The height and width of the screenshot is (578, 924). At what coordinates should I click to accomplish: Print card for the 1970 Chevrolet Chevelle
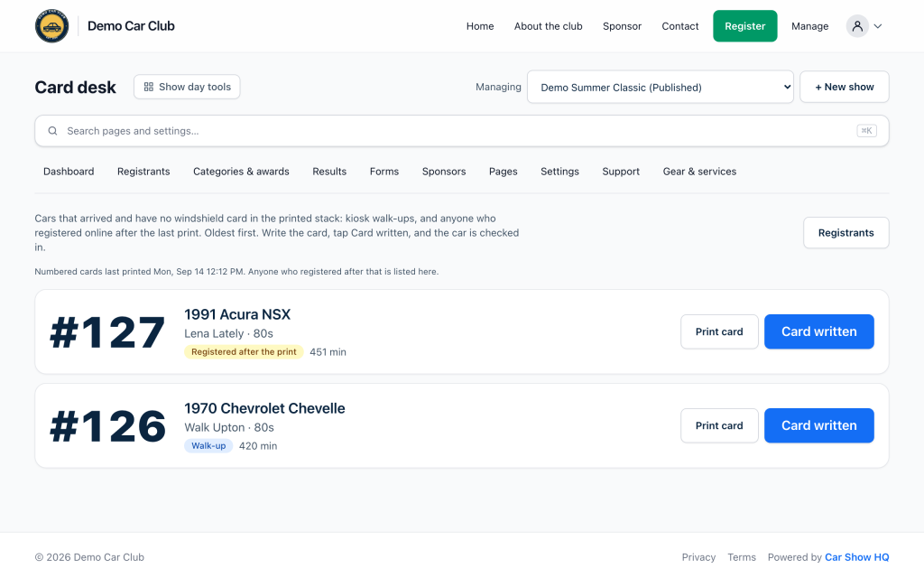[x=719, y=425]
